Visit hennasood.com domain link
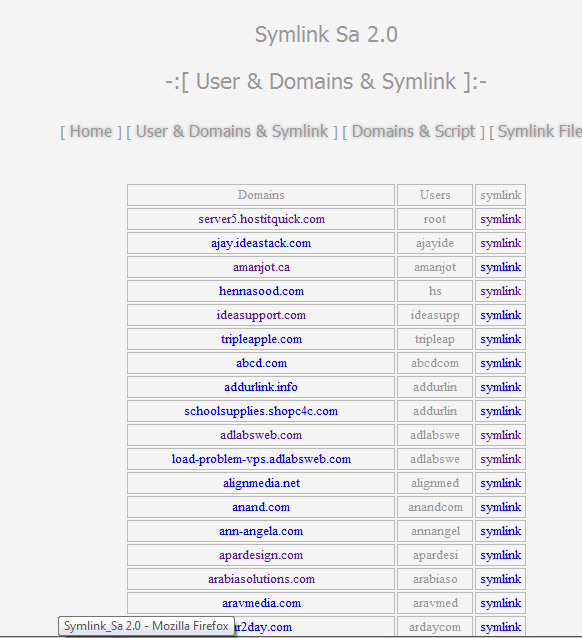 coord(261,291)
